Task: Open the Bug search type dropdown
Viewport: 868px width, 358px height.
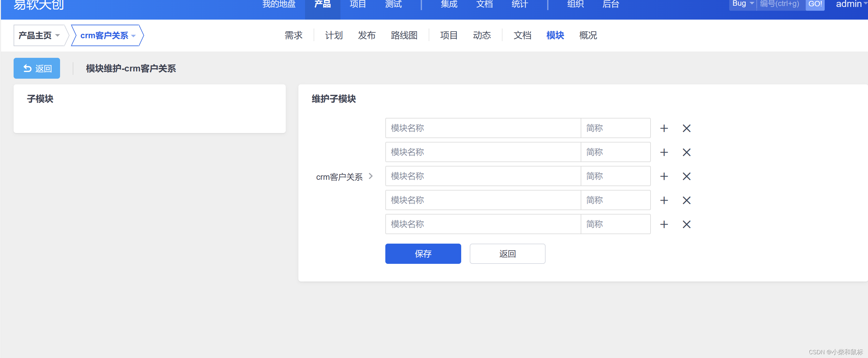Action: [x=743, y=4]
